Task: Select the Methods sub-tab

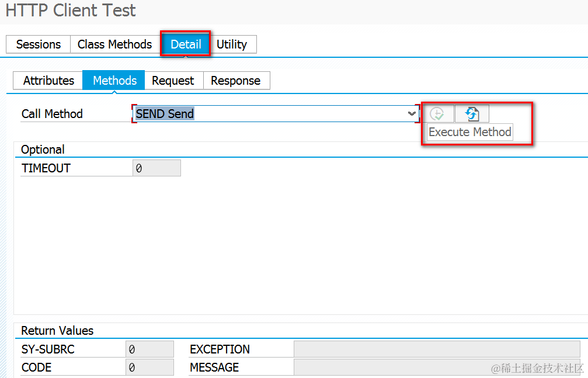Action: tap(114, 80)
